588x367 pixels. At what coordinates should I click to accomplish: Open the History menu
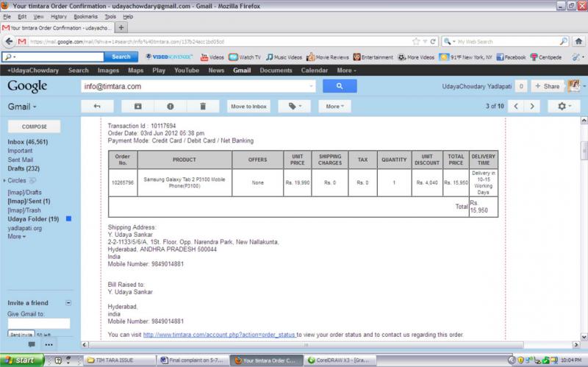point(59,17)
